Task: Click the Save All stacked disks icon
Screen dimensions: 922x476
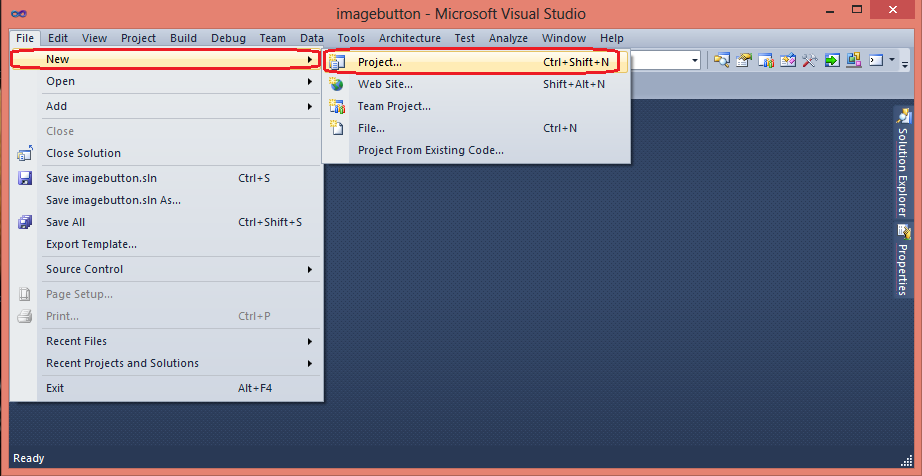Action: coord(25,223)
